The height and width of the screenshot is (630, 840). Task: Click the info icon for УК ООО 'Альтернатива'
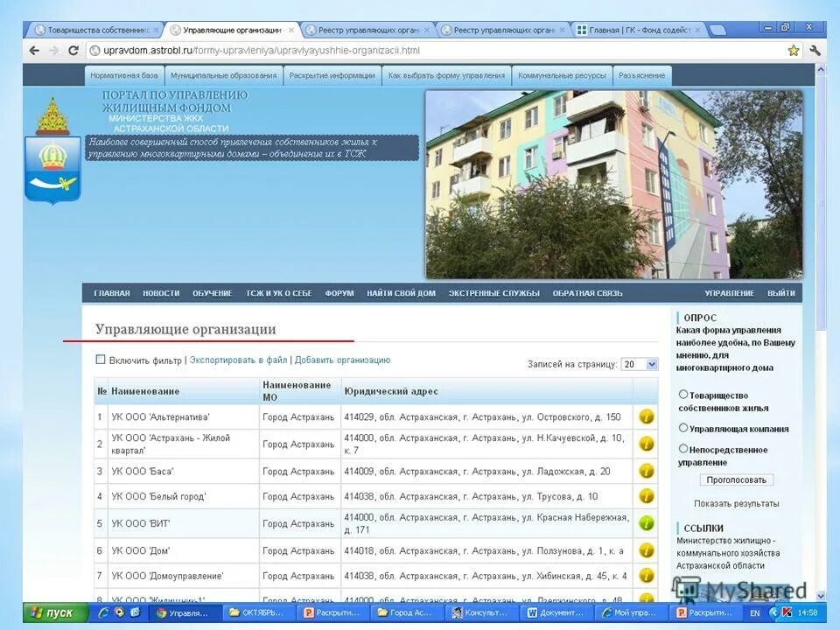646,416
